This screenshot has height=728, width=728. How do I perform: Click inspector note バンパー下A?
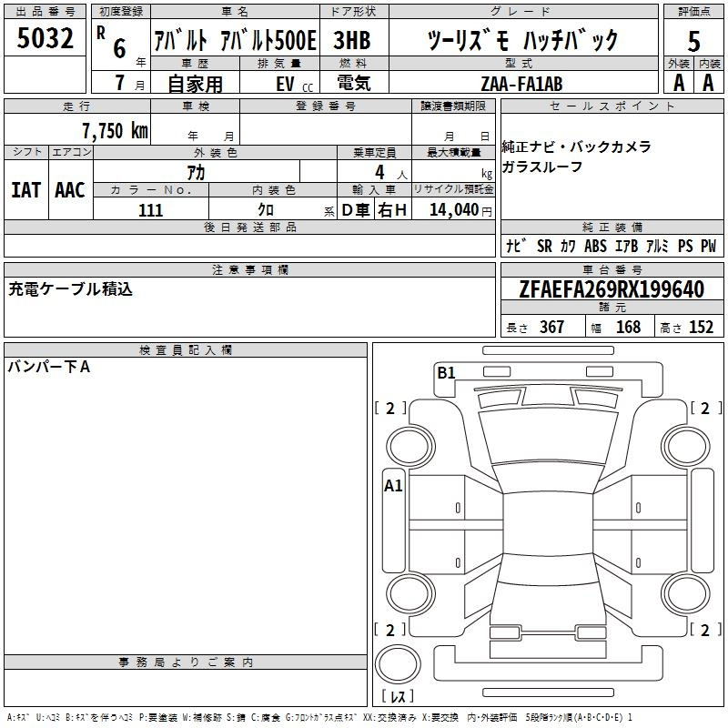(x=49, y=368)
